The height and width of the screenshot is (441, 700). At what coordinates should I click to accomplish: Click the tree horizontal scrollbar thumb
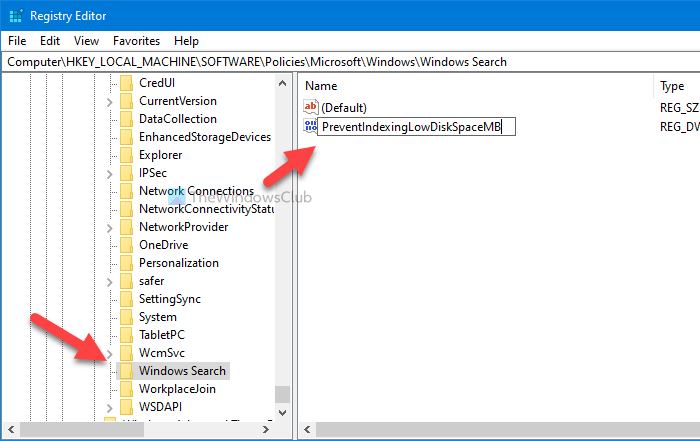[82, 429]
